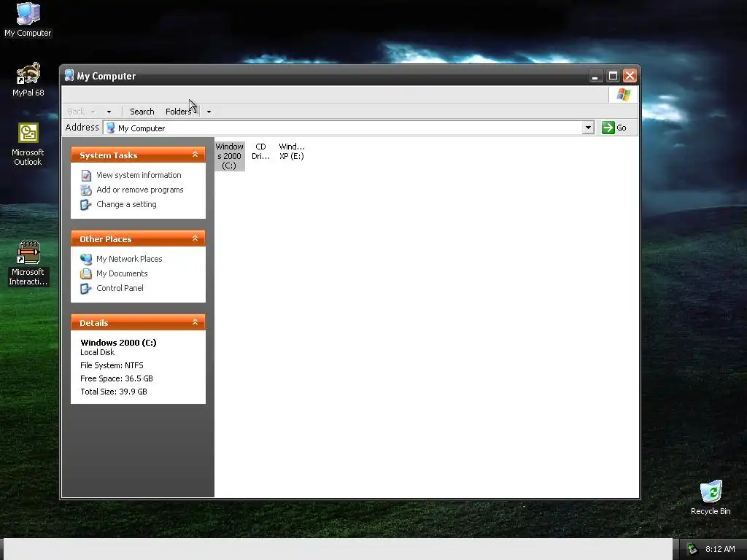Viewport: 747px width, 560px height.
Task: Click the Add or remove programs icon
Action: click(86, 190)
